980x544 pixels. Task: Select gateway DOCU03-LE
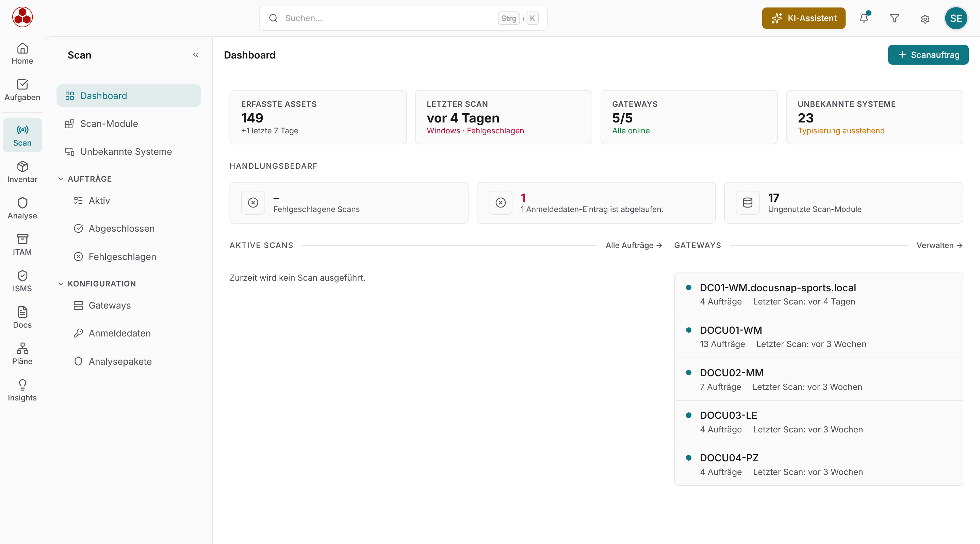(x=818, y=422)
